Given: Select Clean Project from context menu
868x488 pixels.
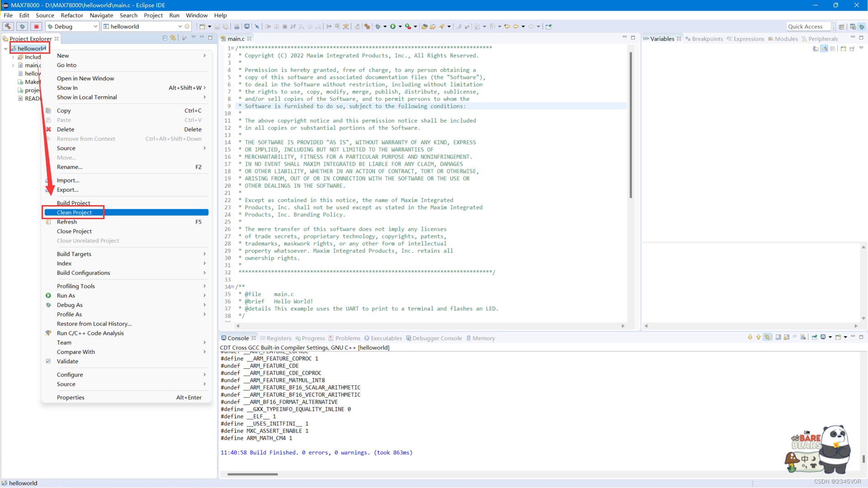Looking at the screenshot, I should (74, 212).
